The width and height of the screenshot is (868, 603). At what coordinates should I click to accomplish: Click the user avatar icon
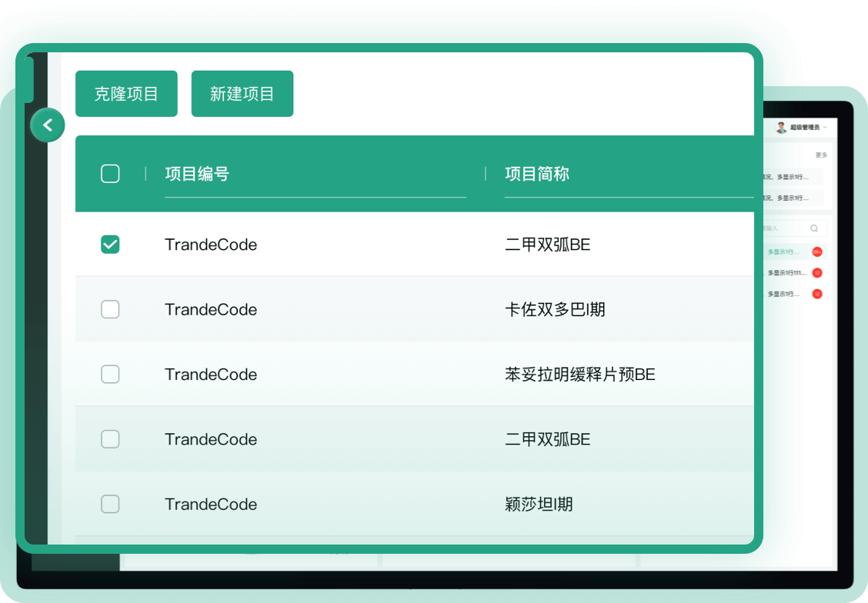click(781, 127)
